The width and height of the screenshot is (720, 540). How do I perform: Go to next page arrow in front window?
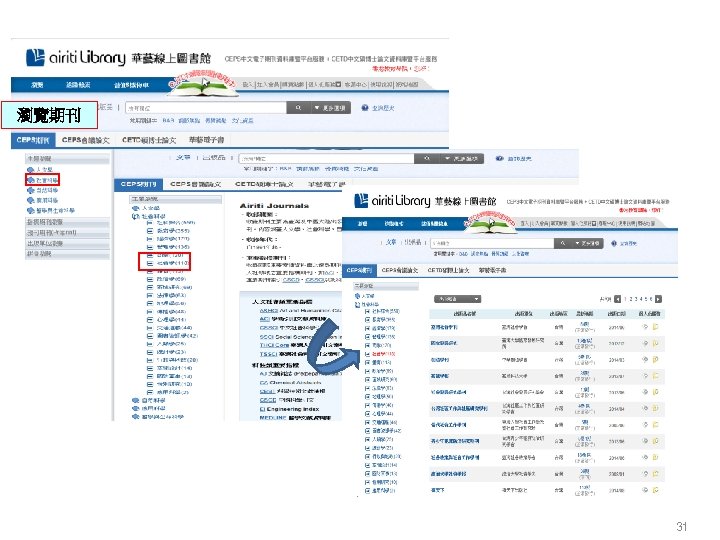[658, 299]
